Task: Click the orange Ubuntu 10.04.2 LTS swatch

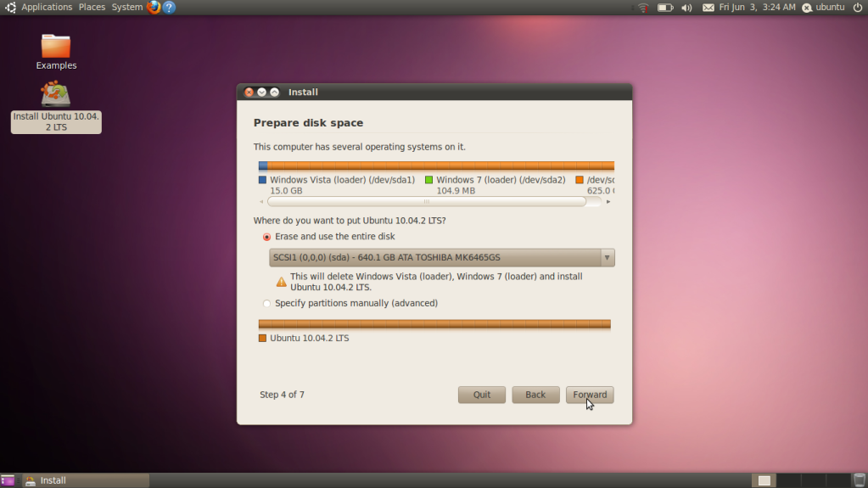Action: tap(262, 338)
